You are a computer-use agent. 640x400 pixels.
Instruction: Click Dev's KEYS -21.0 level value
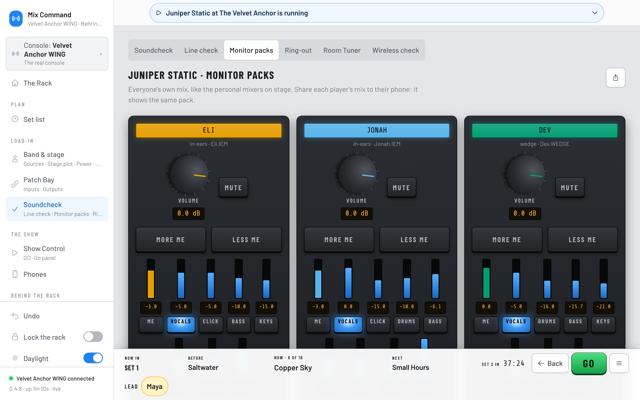[x=603, y=307]
